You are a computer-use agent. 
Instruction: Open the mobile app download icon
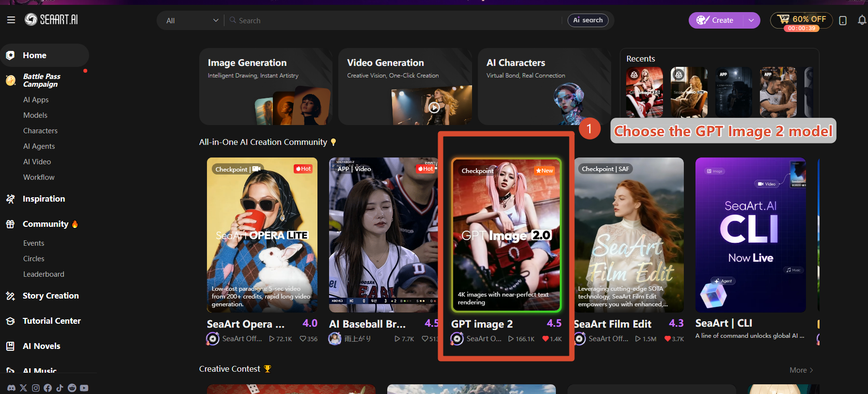[x=843, y=20]
